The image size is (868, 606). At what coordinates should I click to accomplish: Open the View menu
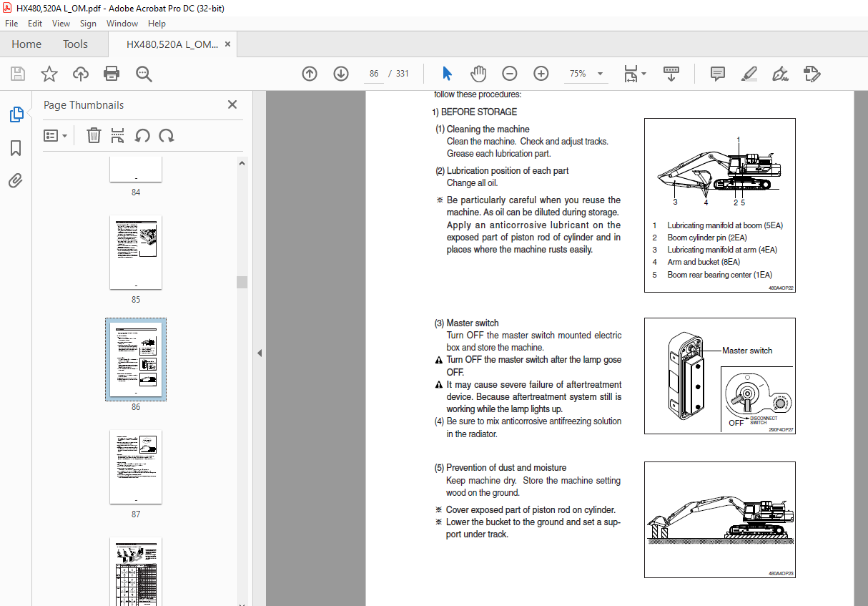point(61,24)
